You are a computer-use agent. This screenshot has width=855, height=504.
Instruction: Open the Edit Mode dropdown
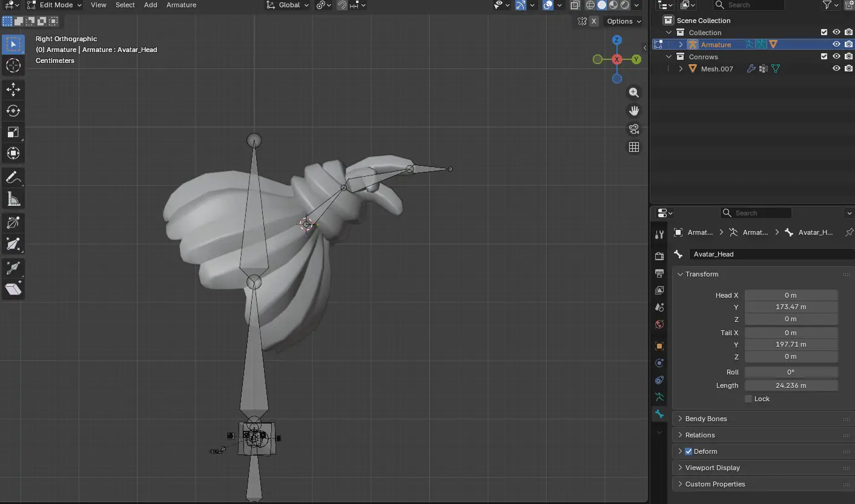pyautogui.click(x=54, y=5)
